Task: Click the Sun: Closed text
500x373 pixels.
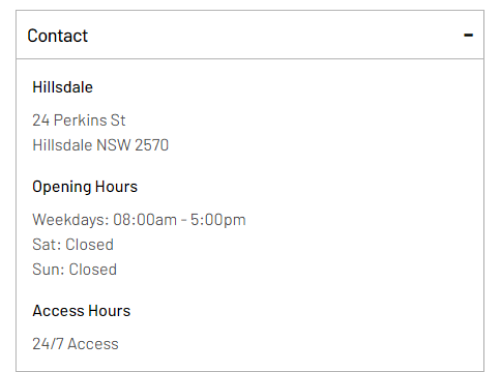Action: (x=74, y=269)
